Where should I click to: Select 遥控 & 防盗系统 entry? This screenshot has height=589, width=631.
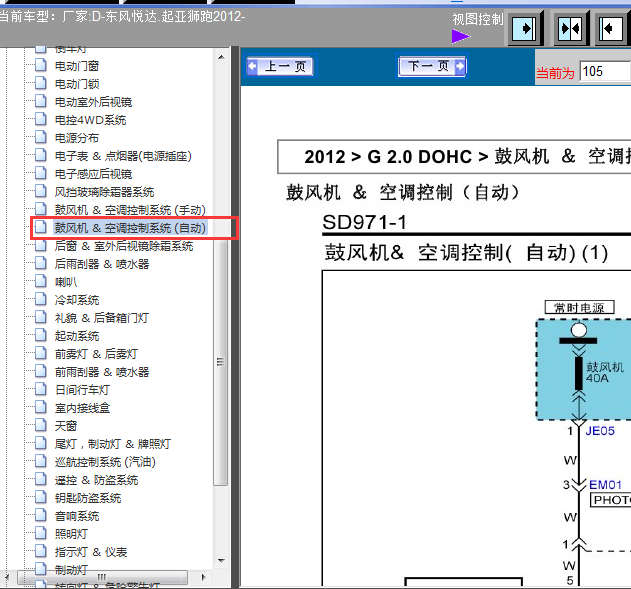tap(97, 480)
